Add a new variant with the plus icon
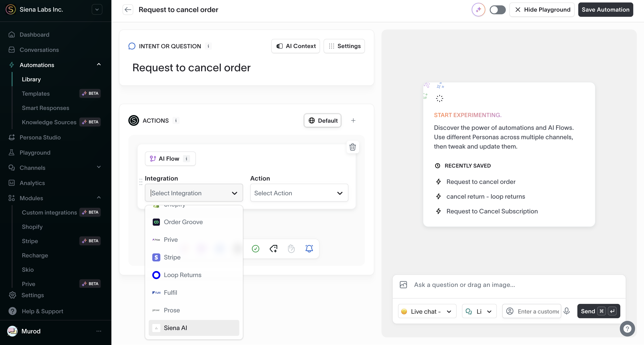 click(353, 121)
